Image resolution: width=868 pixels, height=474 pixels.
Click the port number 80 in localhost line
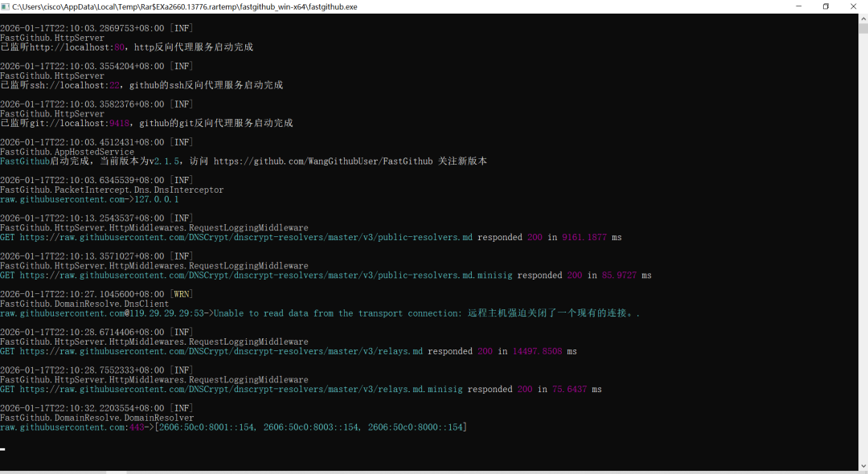point(119,47)
